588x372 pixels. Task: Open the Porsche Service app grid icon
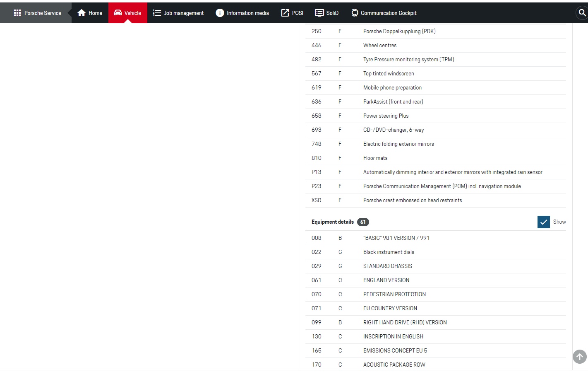tap(17, 13)
